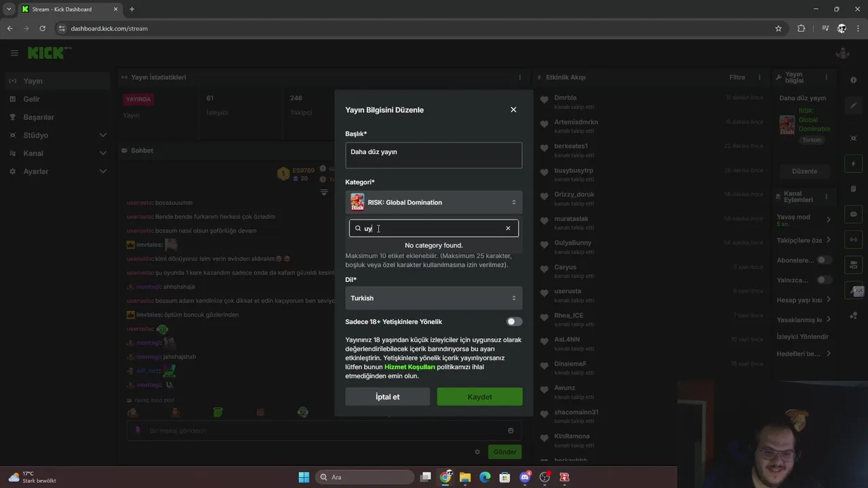Close the Yayın Bilgisini Düzenle dialog
868x488 pixels.
pos(513,110)
